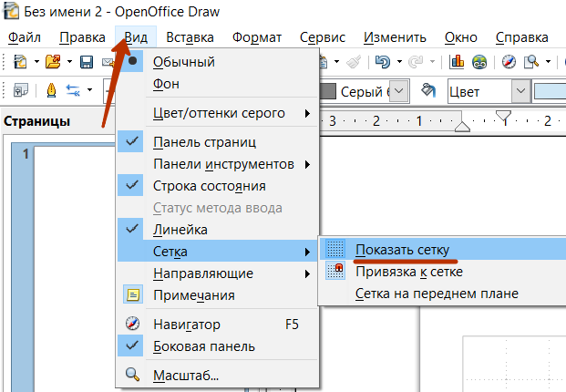Expand the Цвет fill type combo box
This screenshot has width=566, height=392.
pyautogui.click(x=520, y=91)
